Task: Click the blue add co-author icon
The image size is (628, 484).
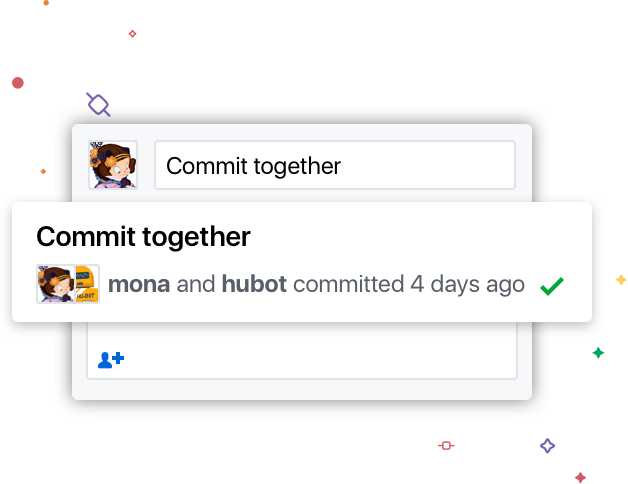Action: (x=111, y=359)
